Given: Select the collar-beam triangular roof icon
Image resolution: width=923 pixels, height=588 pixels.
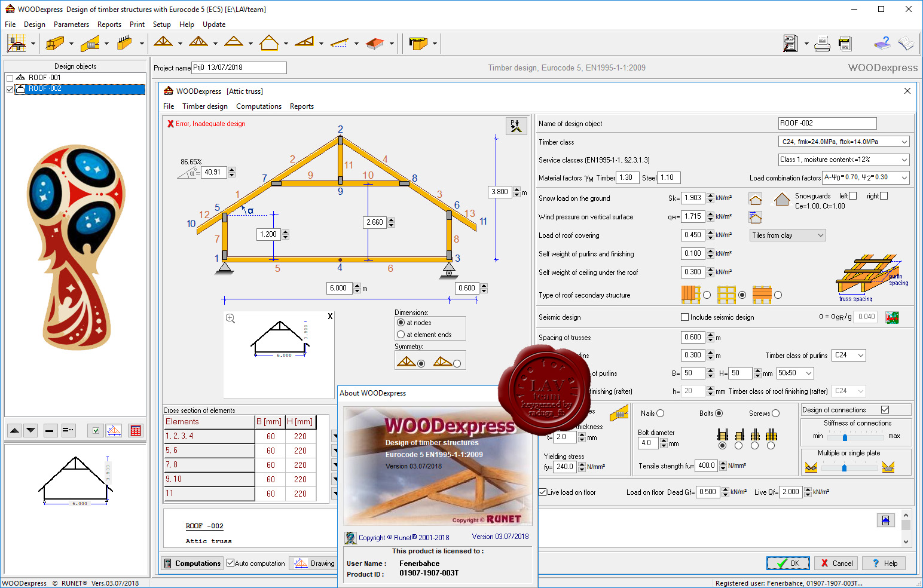Looking at the screenshot, I should click(234, 42).
